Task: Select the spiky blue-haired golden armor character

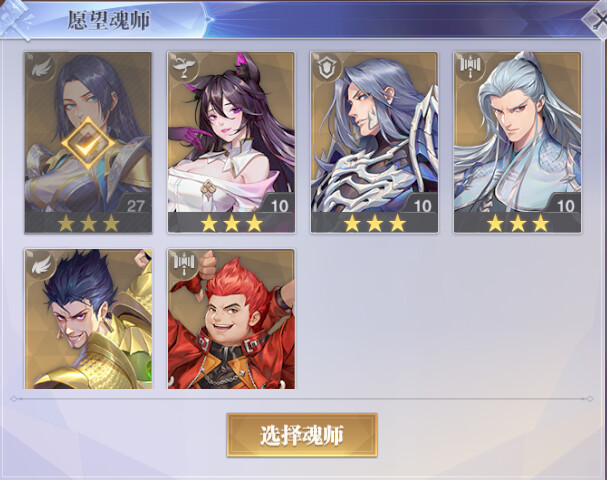Action: pyautogui.click(x=88, y=319)
